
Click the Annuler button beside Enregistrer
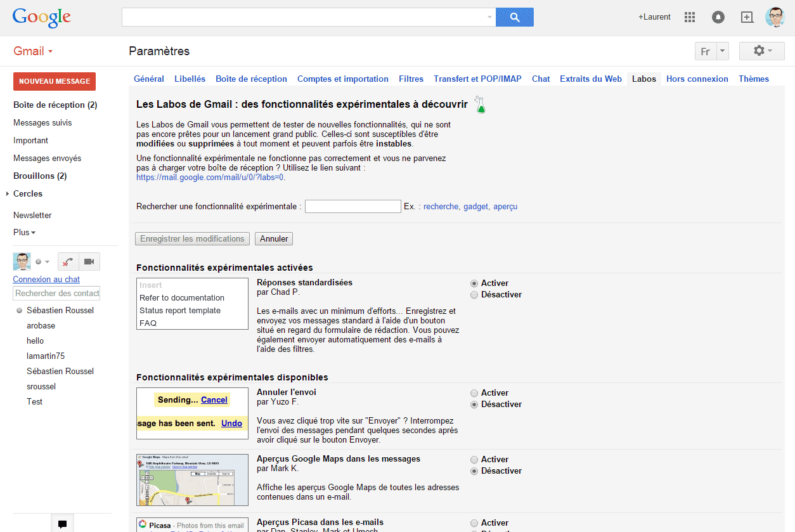(x=274, y=239)
